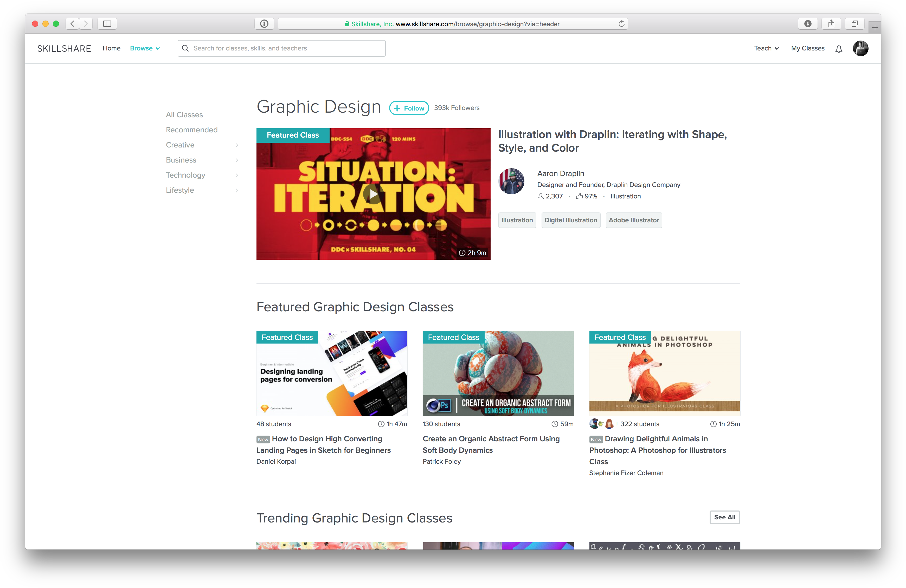Open teacher Patrick Foley's page
The width and height of the screenshot is (906, 588).
pyautogui.click(x=442, y=462)
